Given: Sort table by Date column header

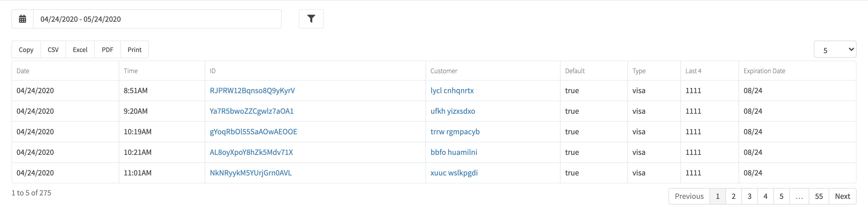Looking at the screenshot, I should (x=65, y=71).
